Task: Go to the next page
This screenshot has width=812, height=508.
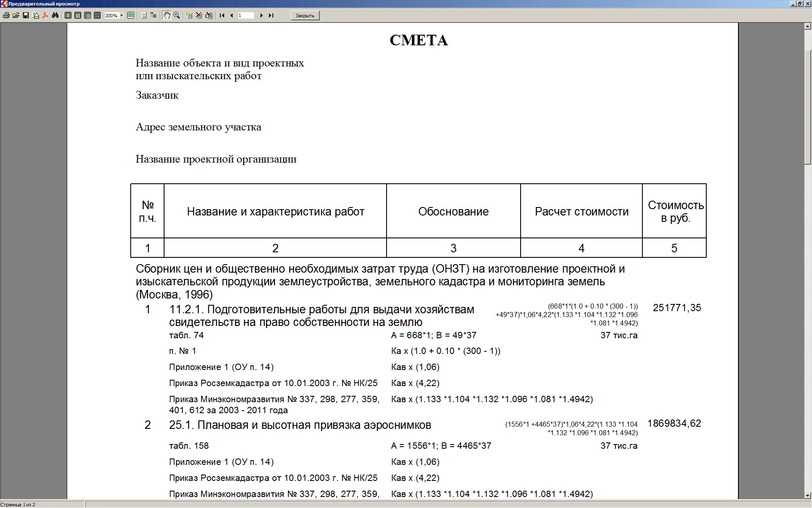Action: (x=261, y=15)
